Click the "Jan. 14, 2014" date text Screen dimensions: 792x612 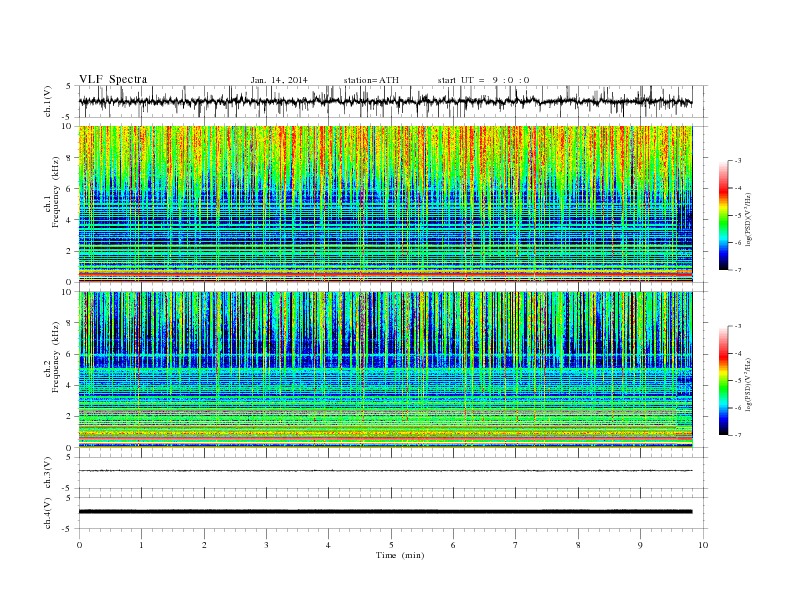click(x=279, y=80)
